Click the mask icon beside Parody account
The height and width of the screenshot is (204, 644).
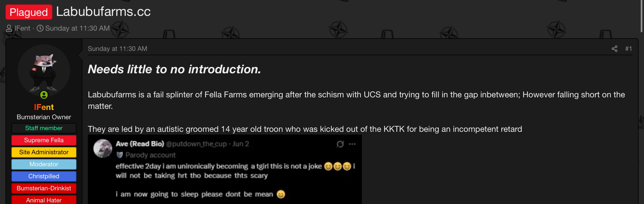[120, 155]
